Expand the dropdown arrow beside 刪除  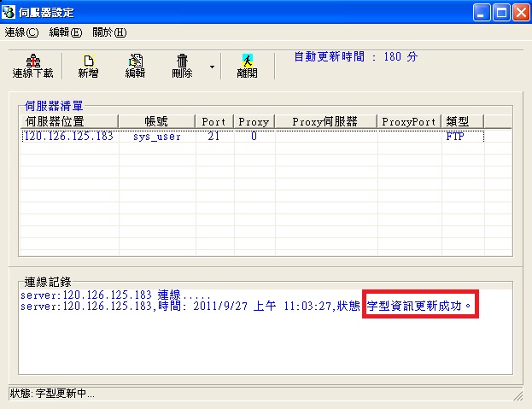[x=212, y=67]
